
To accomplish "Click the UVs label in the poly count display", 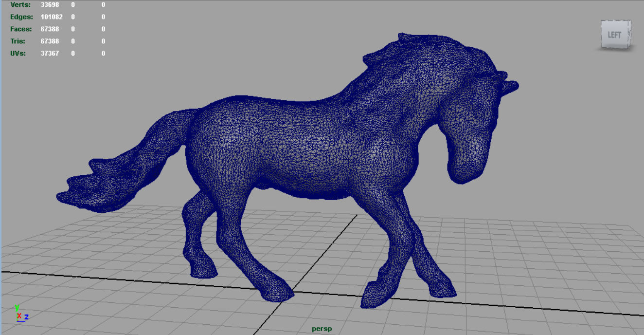I will tap(18, 54).
